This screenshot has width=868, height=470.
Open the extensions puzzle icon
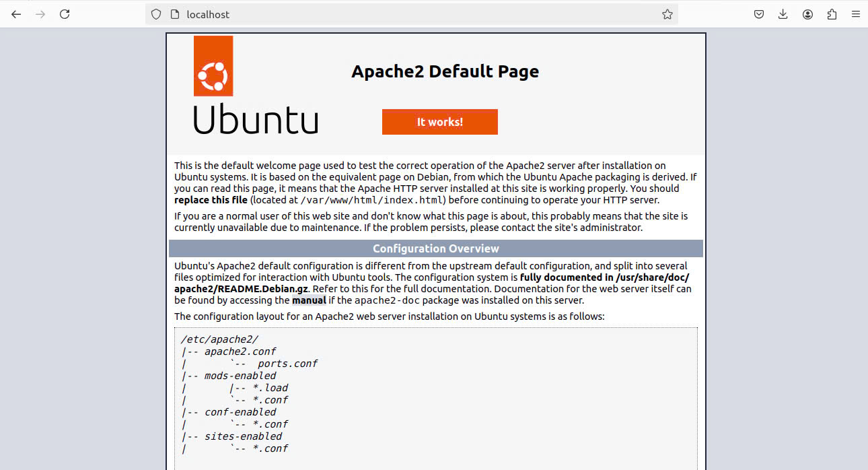832,14
